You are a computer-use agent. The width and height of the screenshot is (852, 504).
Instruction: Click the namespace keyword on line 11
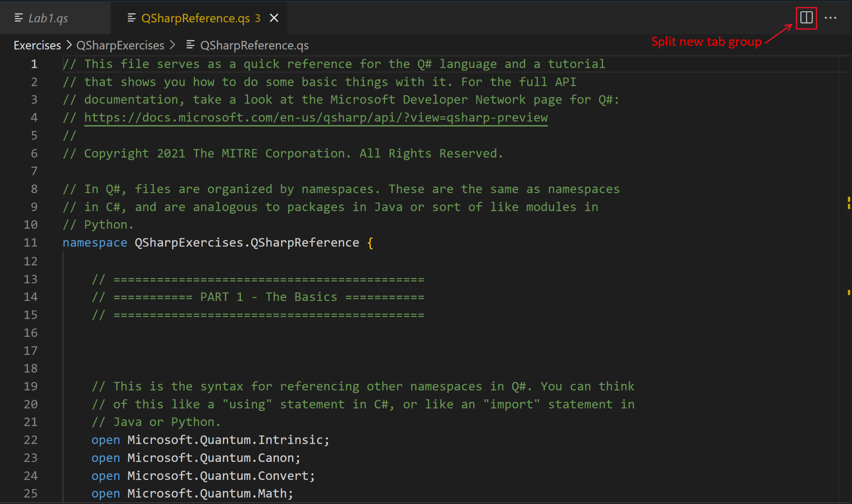[x=95, y=243]
